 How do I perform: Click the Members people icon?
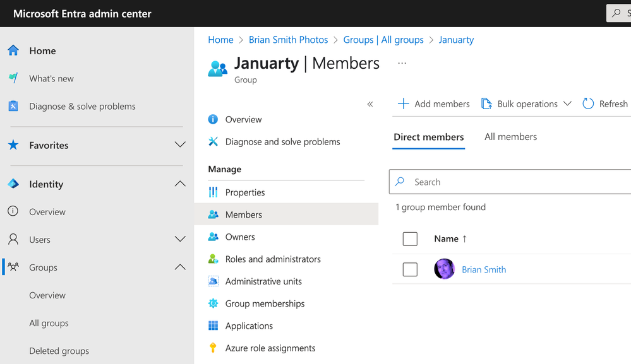click(x=213, y=214)
